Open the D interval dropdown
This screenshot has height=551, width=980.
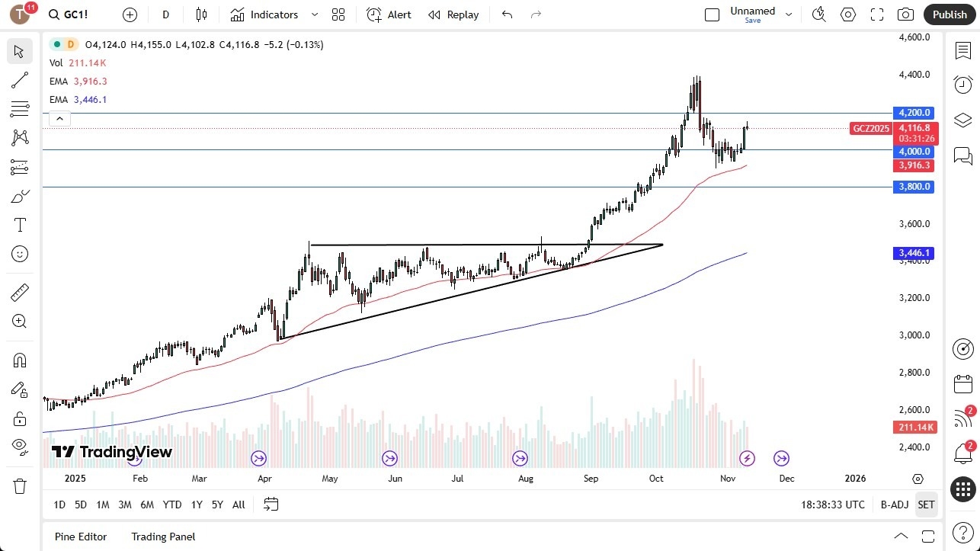point(165,14)
